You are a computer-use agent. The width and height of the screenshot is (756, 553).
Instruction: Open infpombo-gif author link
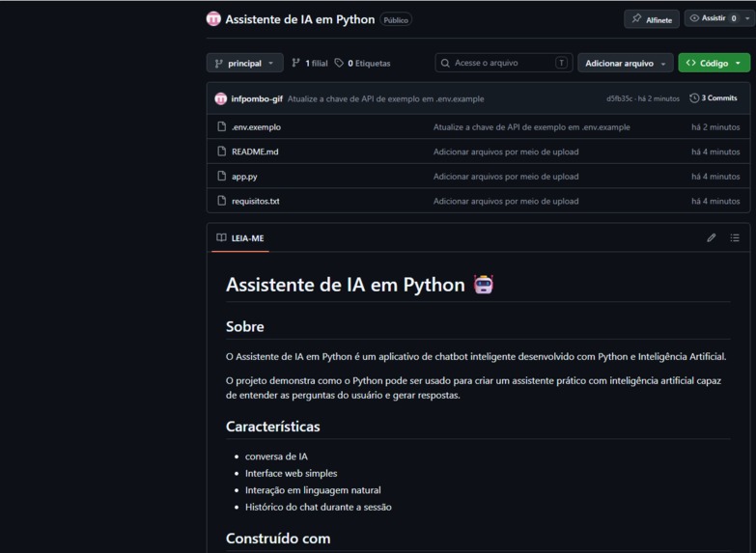257,98
